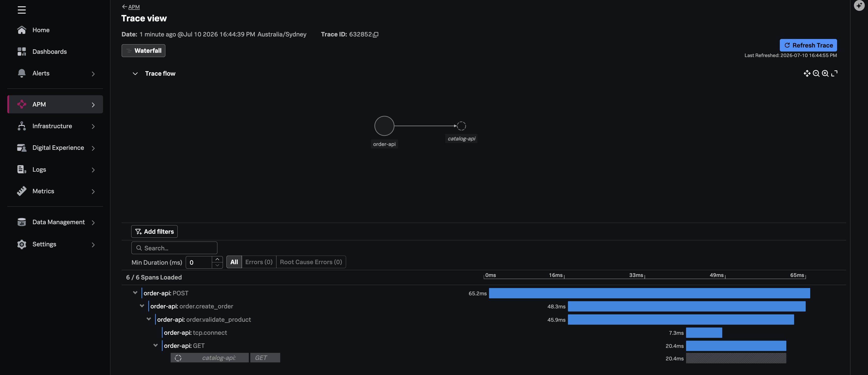Expand the Digital Experience submenu chevron

(x=93, y=148)
